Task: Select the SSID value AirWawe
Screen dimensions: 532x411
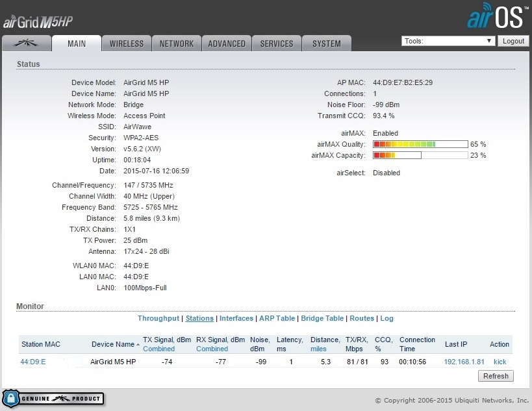Action: coord(137,127)
